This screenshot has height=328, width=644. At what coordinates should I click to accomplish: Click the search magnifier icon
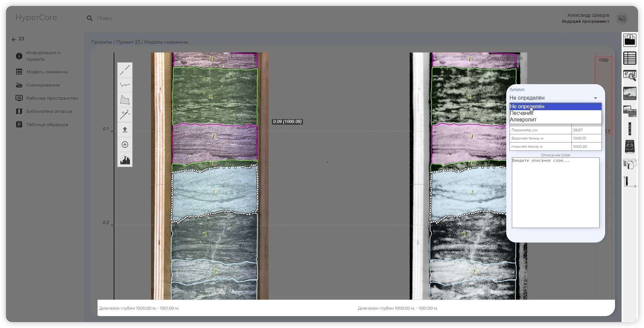click(x=90, y=18)
